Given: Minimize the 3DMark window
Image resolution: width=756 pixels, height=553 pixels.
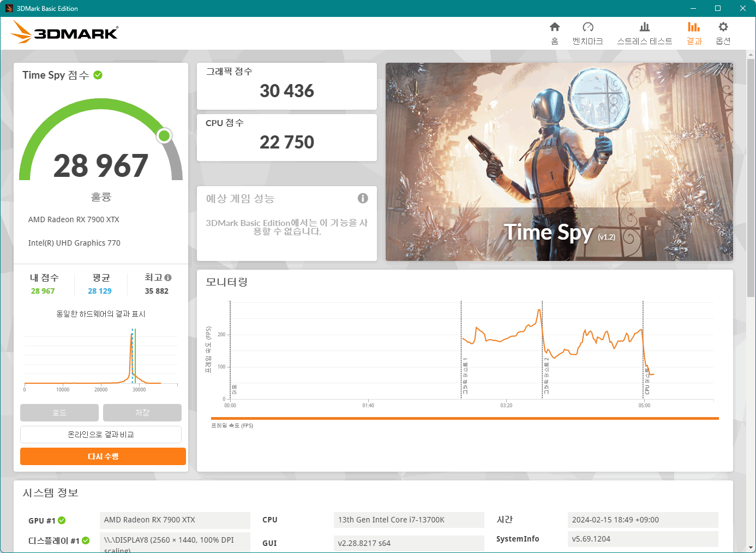Looking at the screenshot, I should pyautogui.click(x=693, y=8).
